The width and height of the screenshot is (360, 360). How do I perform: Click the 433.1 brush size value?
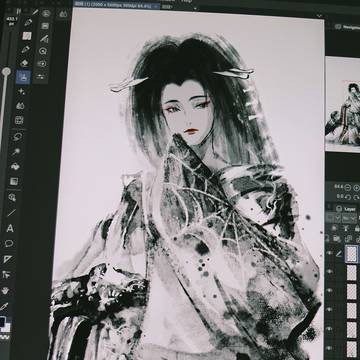pos(11,19)
